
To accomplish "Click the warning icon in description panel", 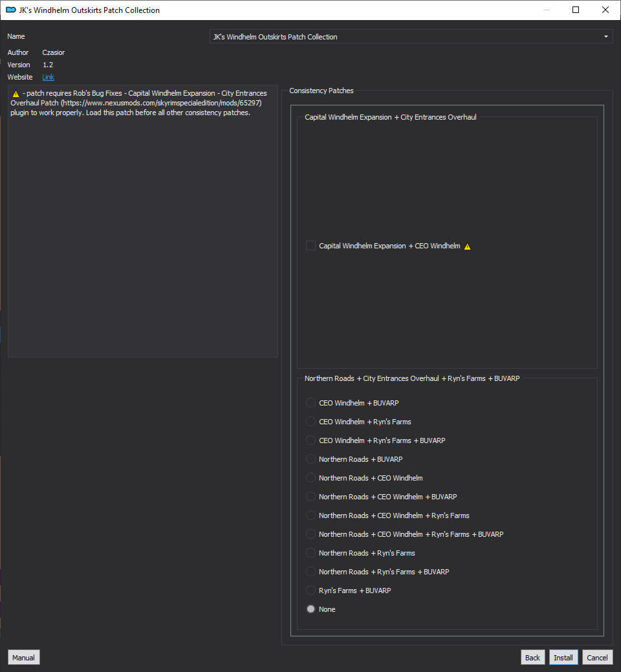I will point(16,94).
